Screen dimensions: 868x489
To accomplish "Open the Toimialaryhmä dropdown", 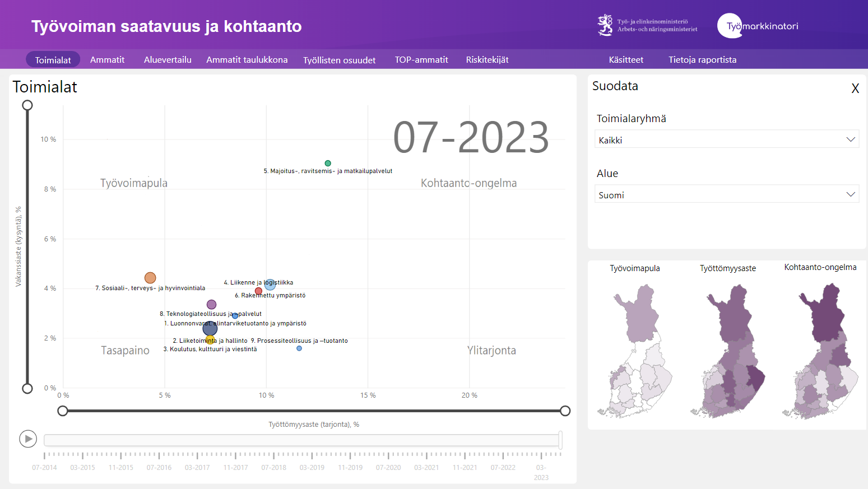I will [x=726, y=140].
